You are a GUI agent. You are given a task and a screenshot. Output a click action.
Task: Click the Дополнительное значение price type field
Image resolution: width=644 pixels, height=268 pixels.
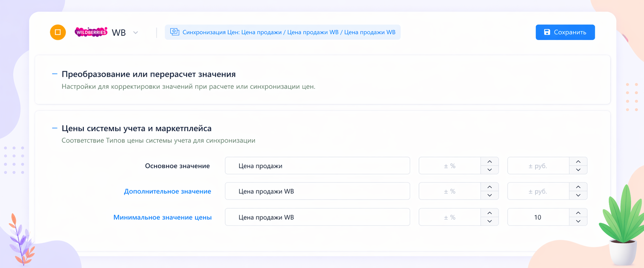tap(317, 191)
